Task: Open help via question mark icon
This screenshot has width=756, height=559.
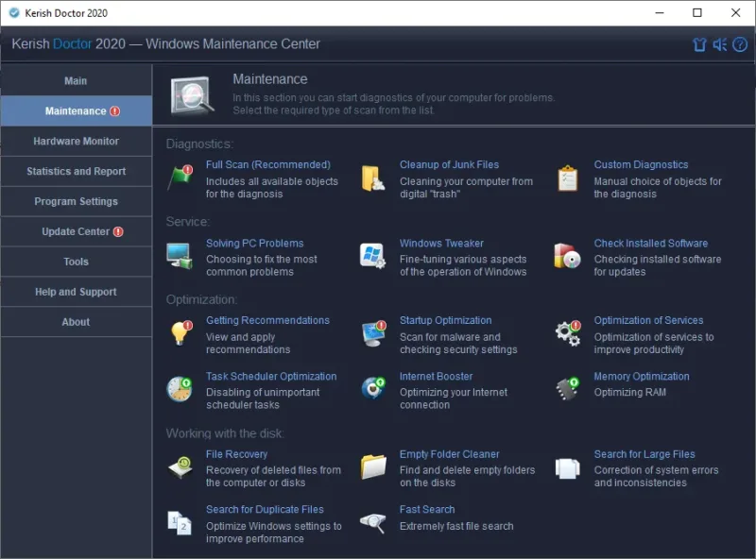Action: pos(740,44)
